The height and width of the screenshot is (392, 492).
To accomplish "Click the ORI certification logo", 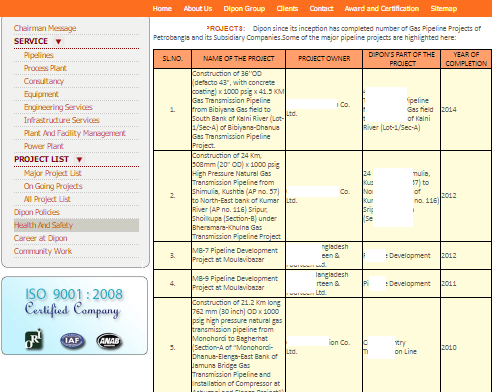I will click(34, 339).
